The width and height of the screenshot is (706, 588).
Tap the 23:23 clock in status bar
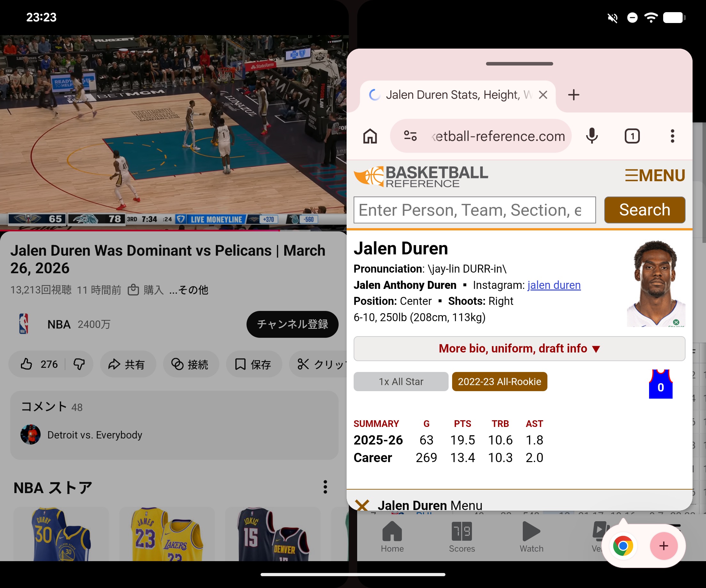pos(41,18)
